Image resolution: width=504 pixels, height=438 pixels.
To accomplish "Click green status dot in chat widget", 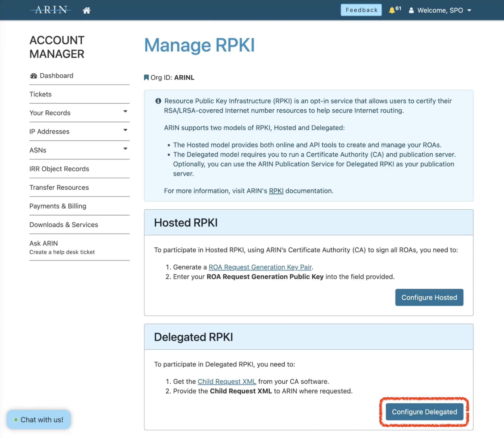I will click(x=16, y=420).
